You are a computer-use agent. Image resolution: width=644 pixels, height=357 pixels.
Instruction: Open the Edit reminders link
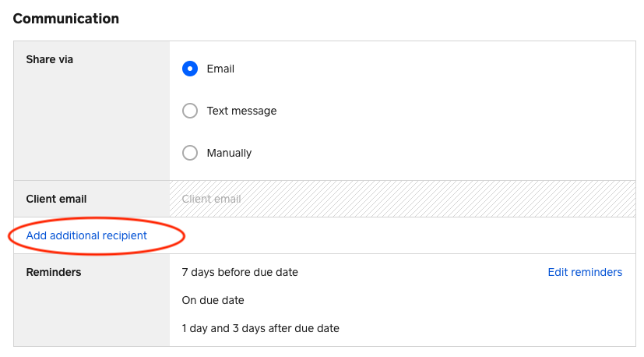pos(585,272)
